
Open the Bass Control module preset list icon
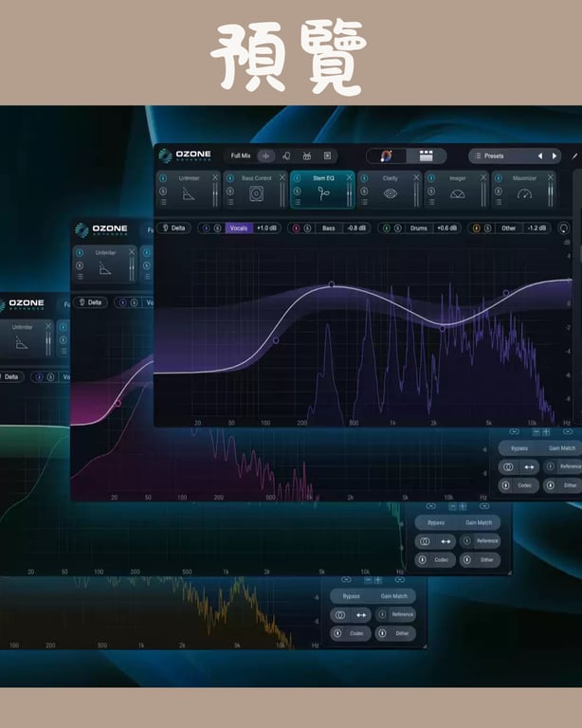click(x=230, y=202)
